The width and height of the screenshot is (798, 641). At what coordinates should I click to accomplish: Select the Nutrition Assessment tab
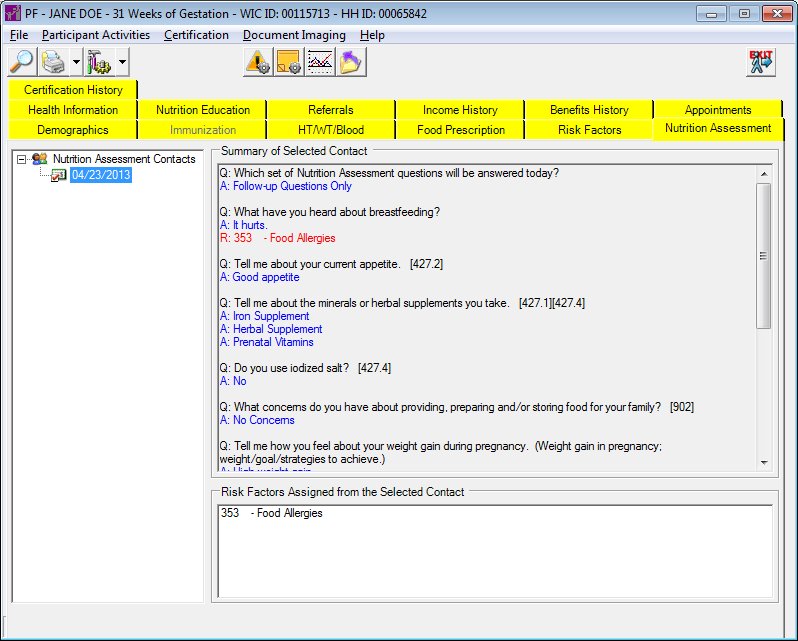[x=718, y=128]
